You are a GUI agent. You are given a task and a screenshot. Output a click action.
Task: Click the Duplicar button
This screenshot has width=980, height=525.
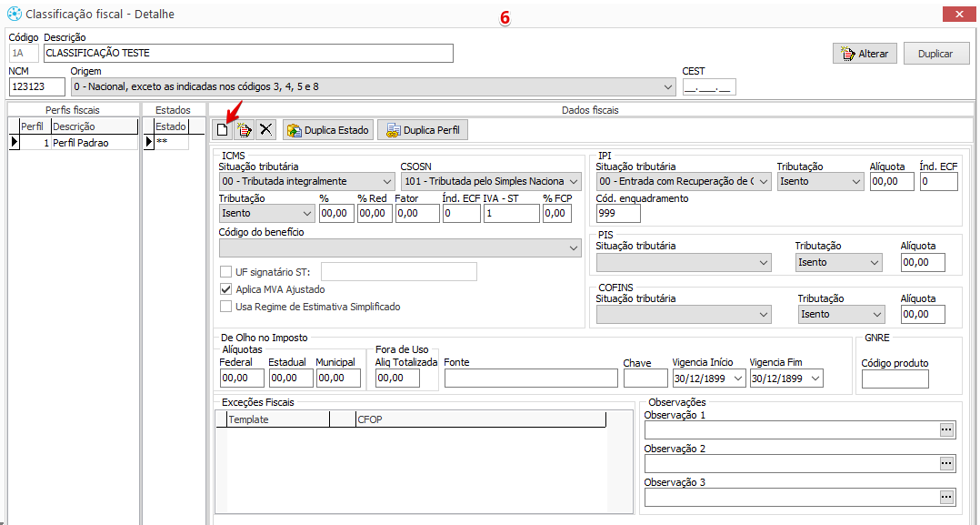coord(935,54)
